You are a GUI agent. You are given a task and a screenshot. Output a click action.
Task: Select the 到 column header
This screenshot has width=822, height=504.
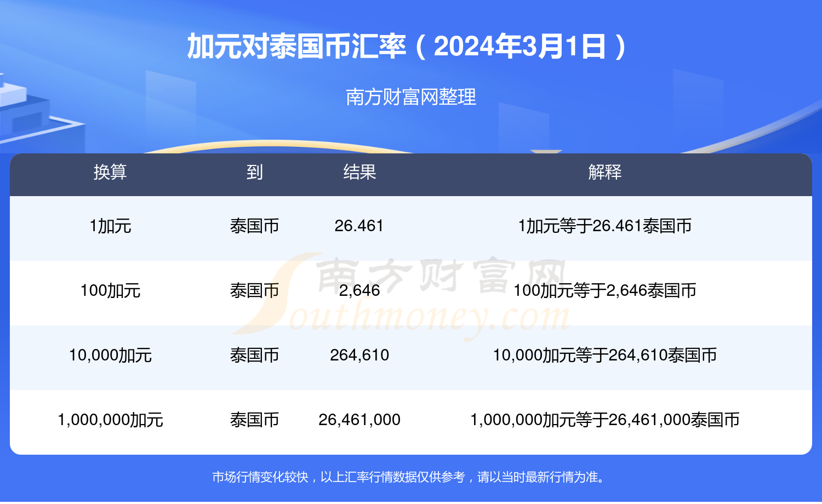[x=254, y=172]
